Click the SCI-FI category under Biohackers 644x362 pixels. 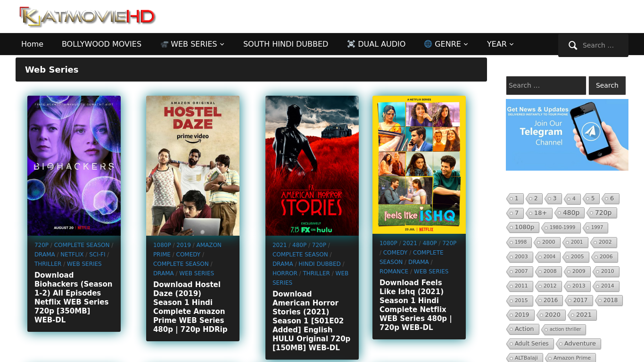click(x=98, y=255)
